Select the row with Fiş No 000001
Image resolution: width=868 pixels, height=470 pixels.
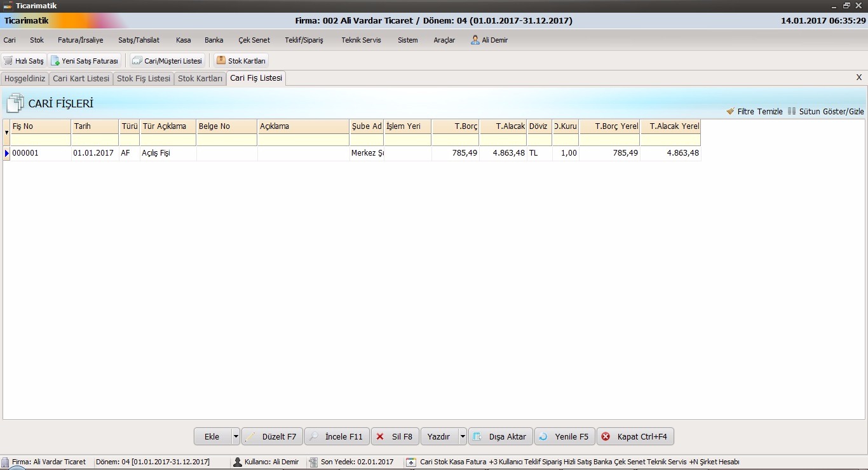click(x=41, y=153)
